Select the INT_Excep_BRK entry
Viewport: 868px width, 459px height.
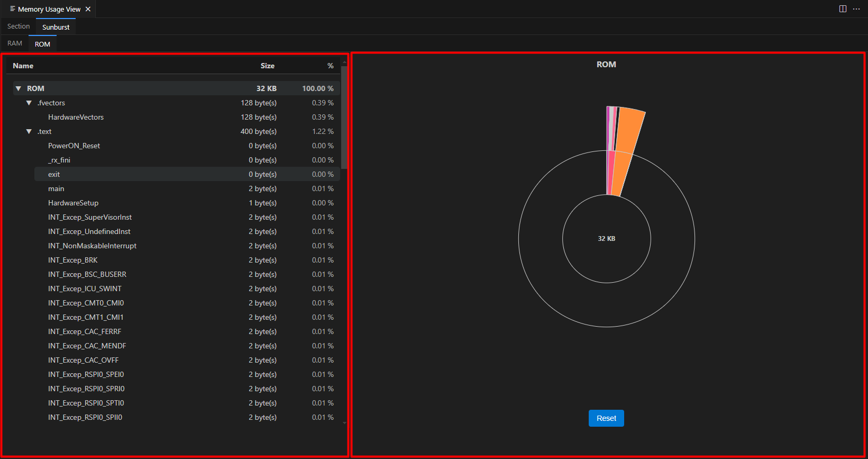(72, 260)
